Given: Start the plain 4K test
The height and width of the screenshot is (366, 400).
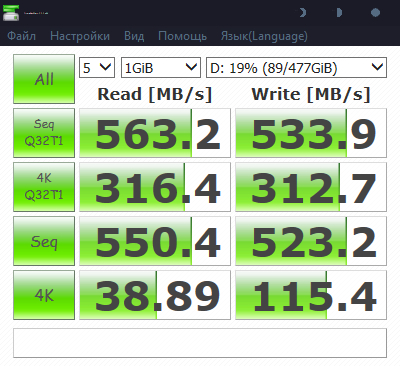Looking at the screenshot, I should 44,295.
